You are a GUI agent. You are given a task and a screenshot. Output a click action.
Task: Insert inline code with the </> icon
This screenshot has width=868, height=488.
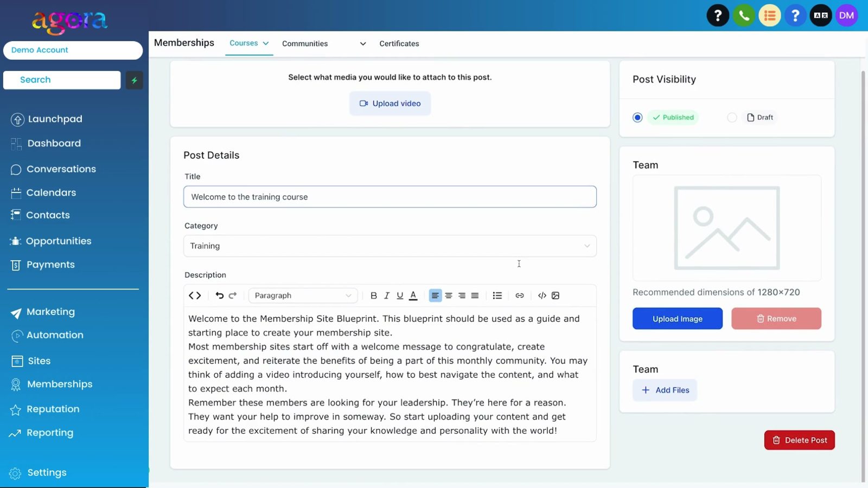(x=542, y=296)
